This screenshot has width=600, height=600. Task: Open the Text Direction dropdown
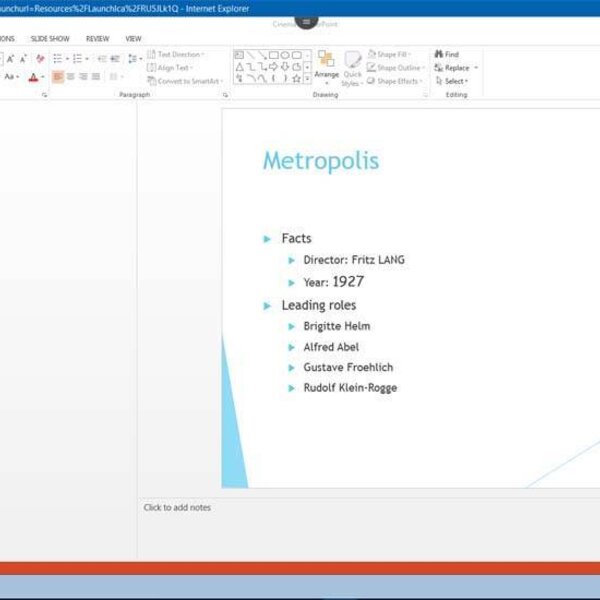(x=176, y=54)
